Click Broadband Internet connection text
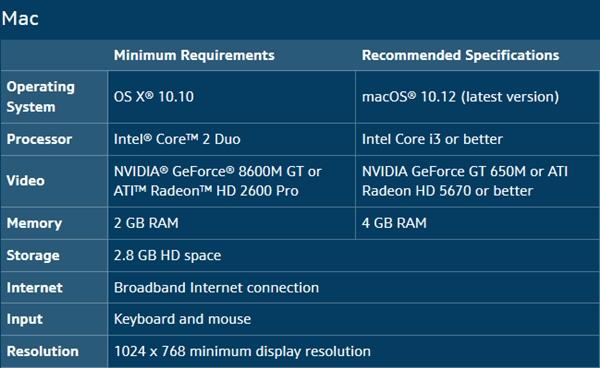The width and height of the screenshot is (600, 368). 216,288
